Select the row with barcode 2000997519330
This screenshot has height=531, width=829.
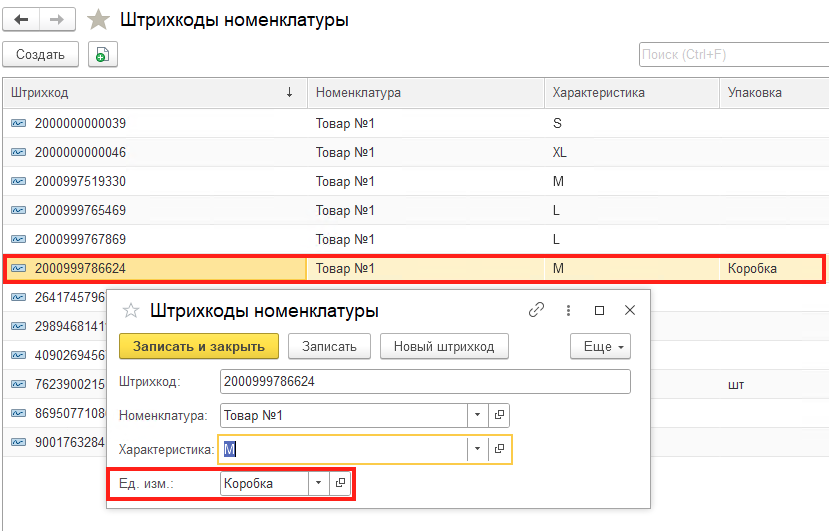[x=416, y=181]
